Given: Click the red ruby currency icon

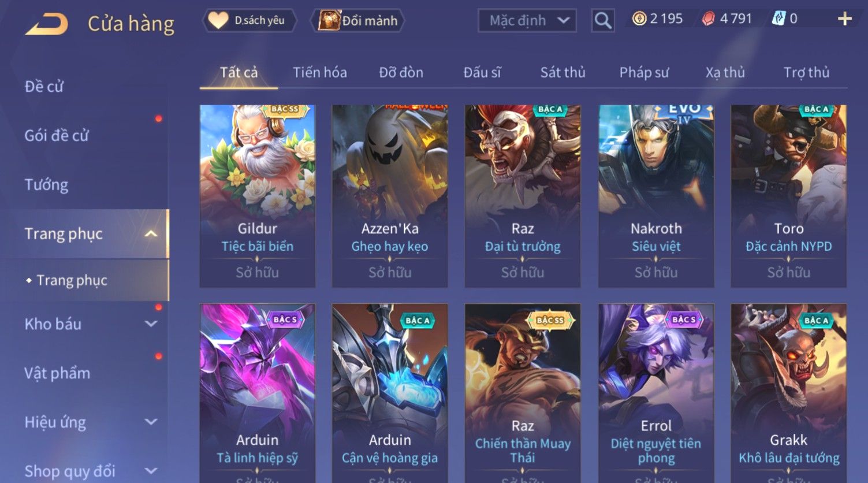Looking at the screenshot, I should pos(708,20).
